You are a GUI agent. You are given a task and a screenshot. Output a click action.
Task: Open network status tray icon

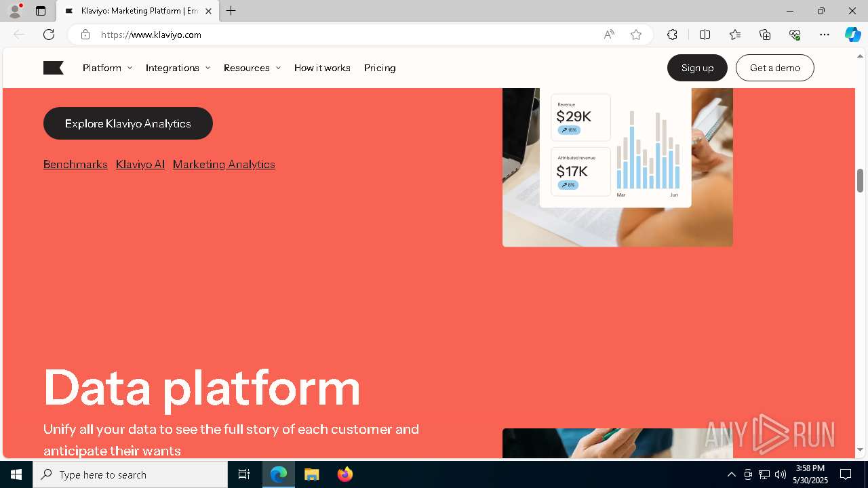764,474
